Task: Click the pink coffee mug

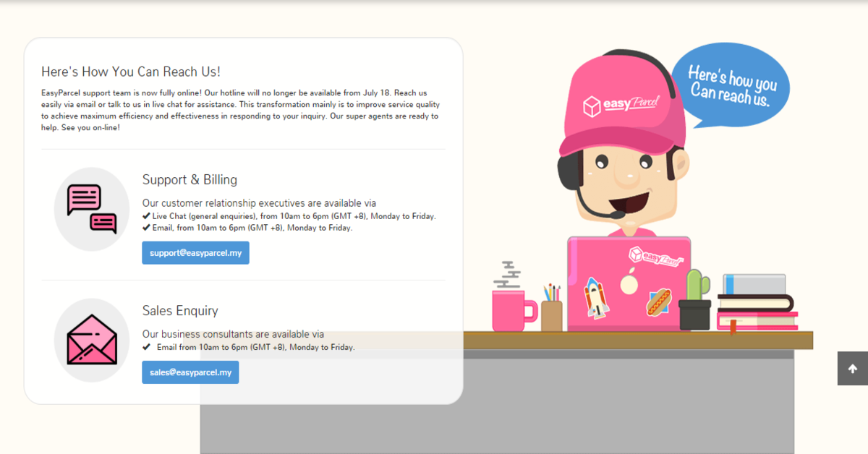Action: [x=512, y=309]
